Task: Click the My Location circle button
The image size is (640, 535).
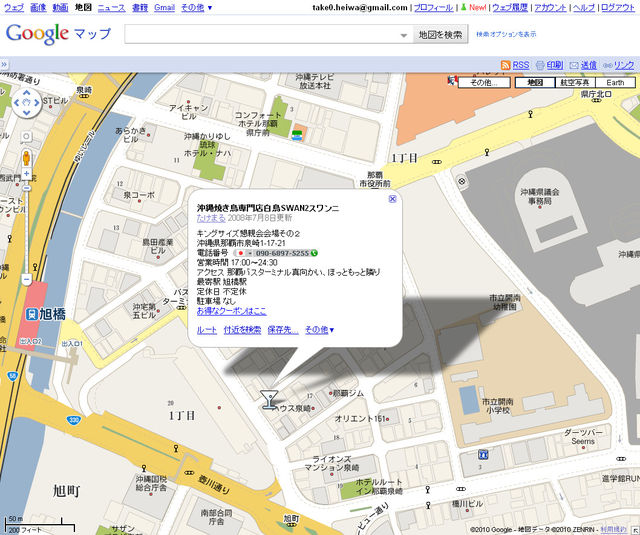Action: pyautogui.click(x=27, y=136)
